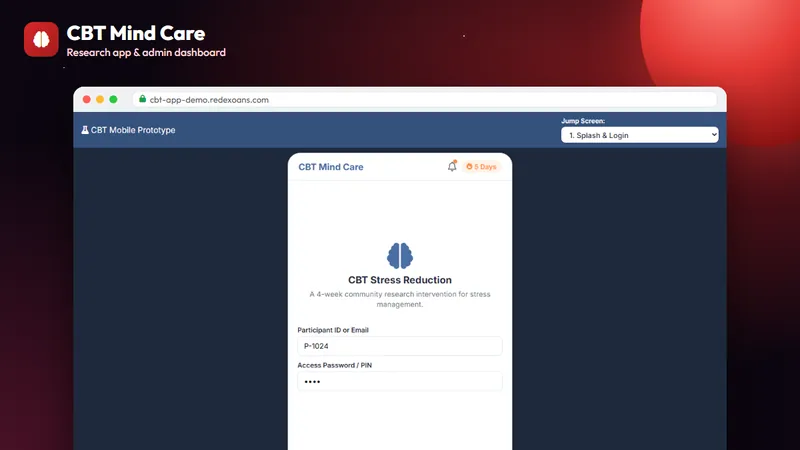Viewport: 800px width, 450px height.
Task: Focus the Access Password / PIN field
Action: click(399, 382)
